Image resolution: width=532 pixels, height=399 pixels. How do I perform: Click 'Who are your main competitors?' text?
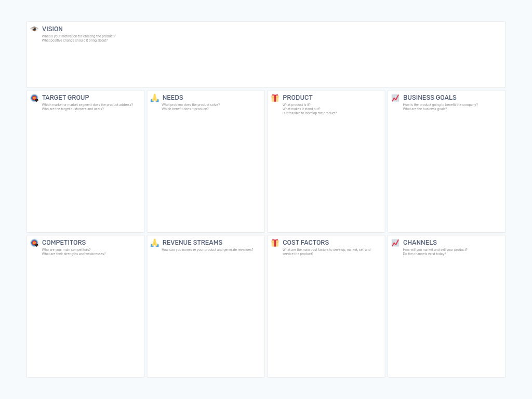(x=66, y=250)
